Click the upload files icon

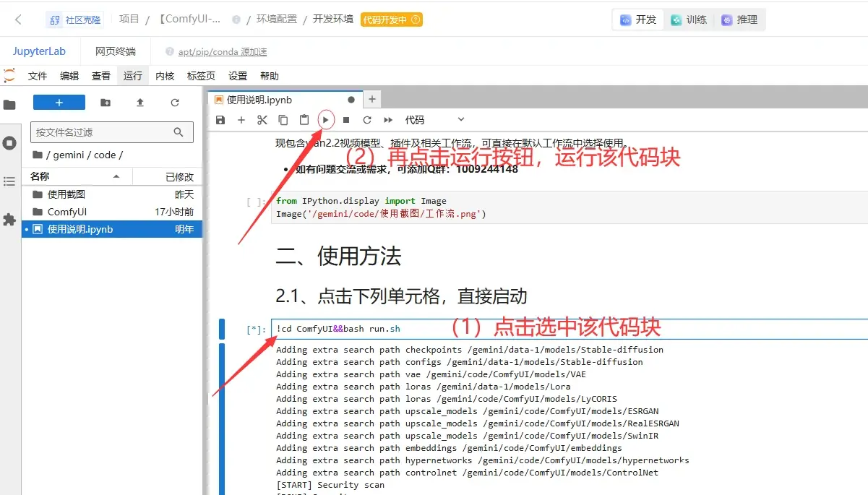pos(140,103)
